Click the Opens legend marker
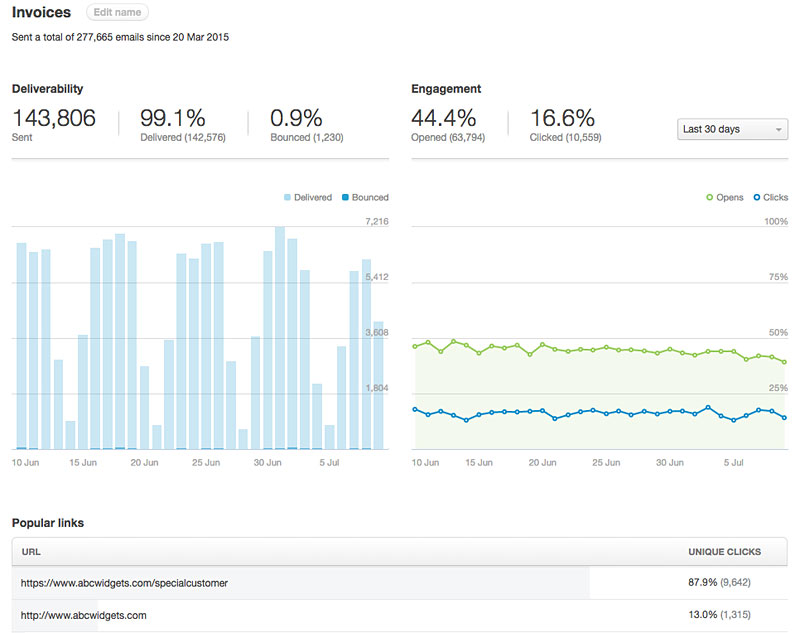Viewport: 800px width, 633px height. [x=710, y=197]
